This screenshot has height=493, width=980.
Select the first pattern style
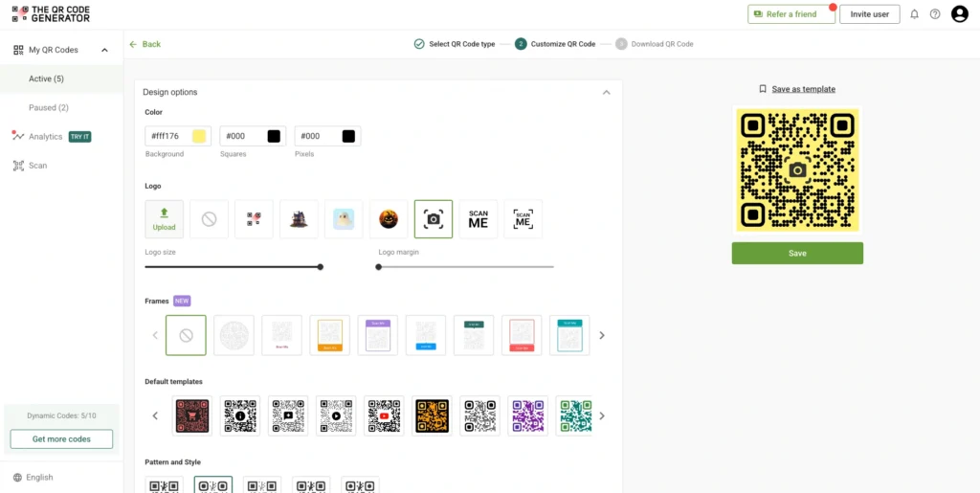click(165, 484)
